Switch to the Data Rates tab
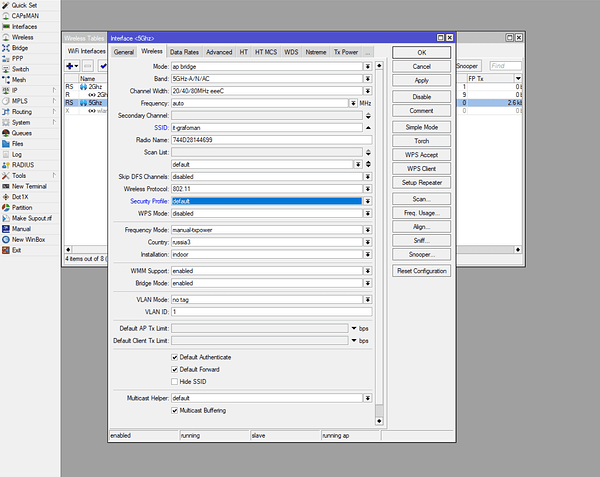600x477 pixels. 184,51
